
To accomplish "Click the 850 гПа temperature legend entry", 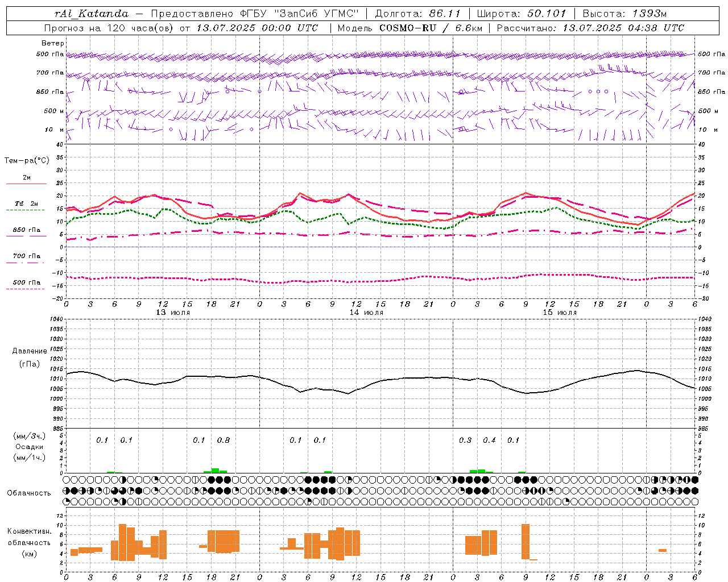I will (x=27, y=230).
